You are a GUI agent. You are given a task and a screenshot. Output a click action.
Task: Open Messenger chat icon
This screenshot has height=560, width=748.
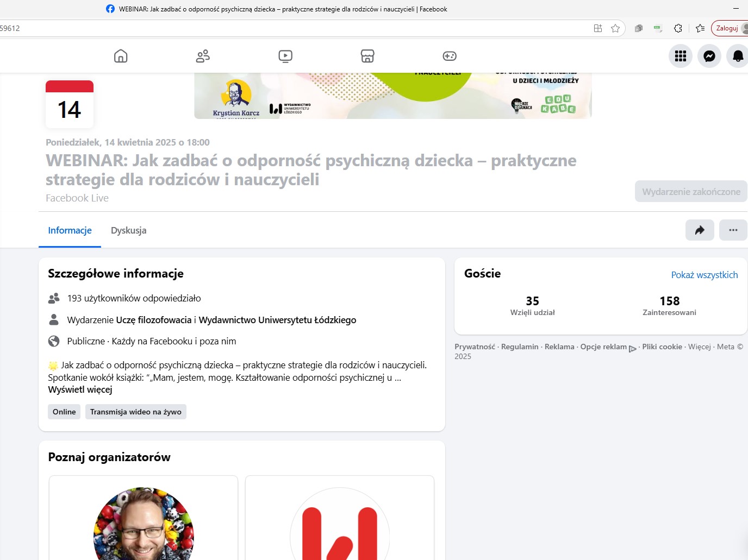tap(709, 56)
